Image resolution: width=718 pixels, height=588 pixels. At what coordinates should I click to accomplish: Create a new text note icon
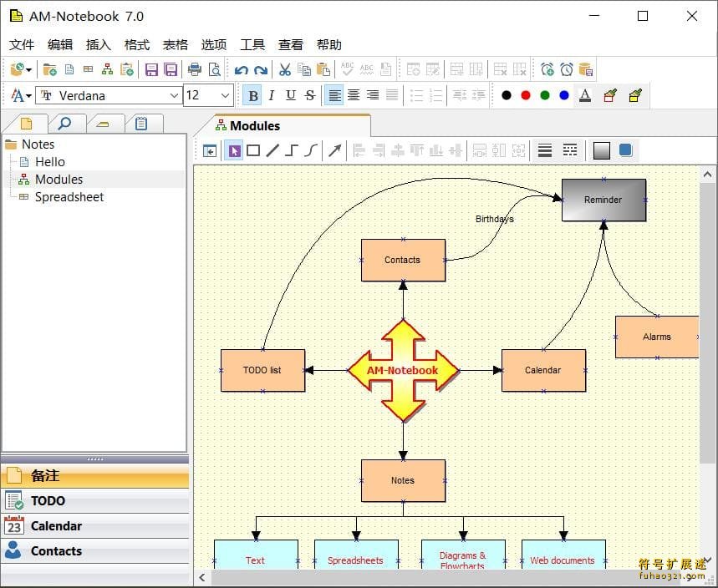[69, 69]
